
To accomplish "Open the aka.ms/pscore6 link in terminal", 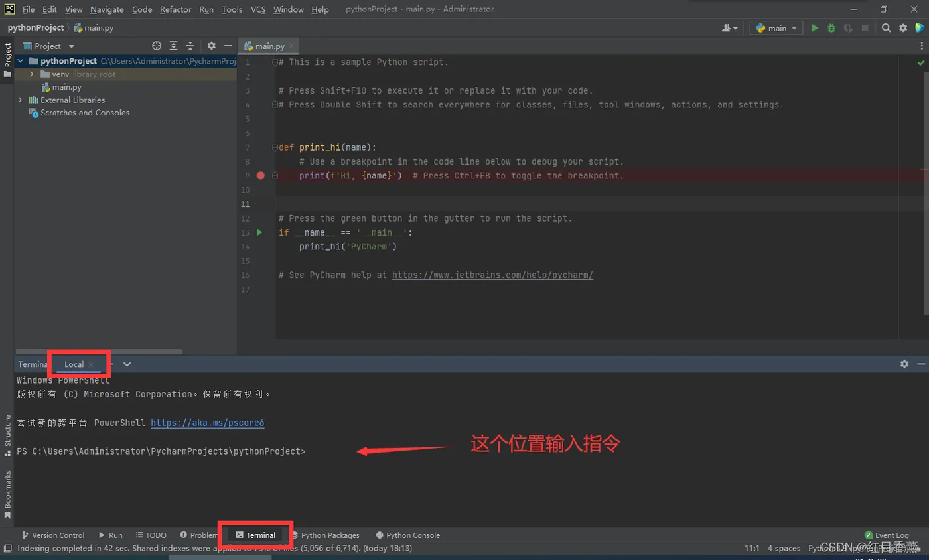I will [x=208, y=423].
